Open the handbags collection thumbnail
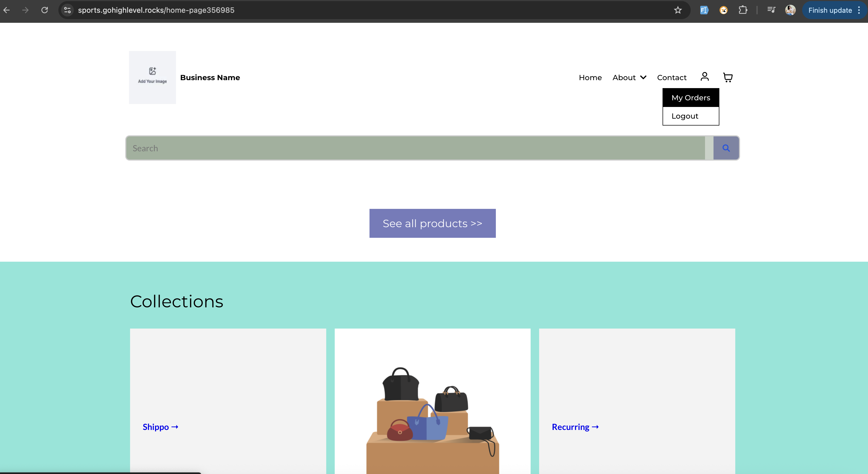Viewport: 868px width, 474px height. pyautogui.click(x=432, y=411)
